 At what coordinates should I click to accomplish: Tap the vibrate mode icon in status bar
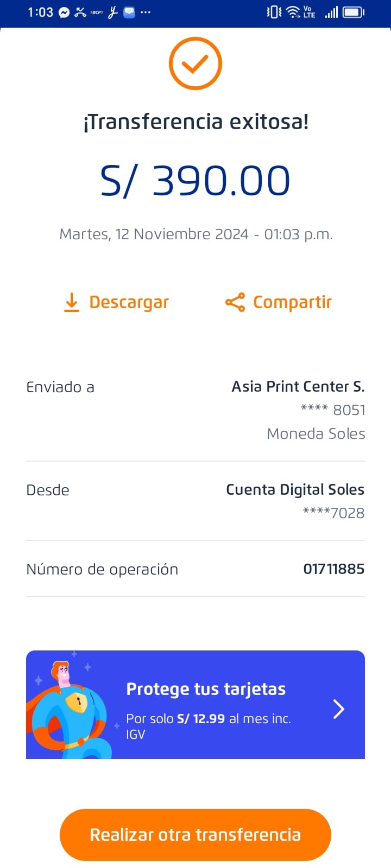click(x=274, y=12)
